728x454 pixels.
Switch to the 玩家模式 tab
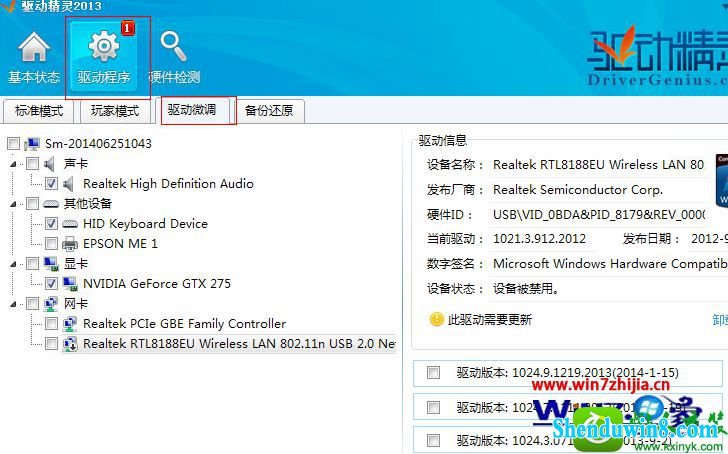pyautogui.click(x=115, y=111)
